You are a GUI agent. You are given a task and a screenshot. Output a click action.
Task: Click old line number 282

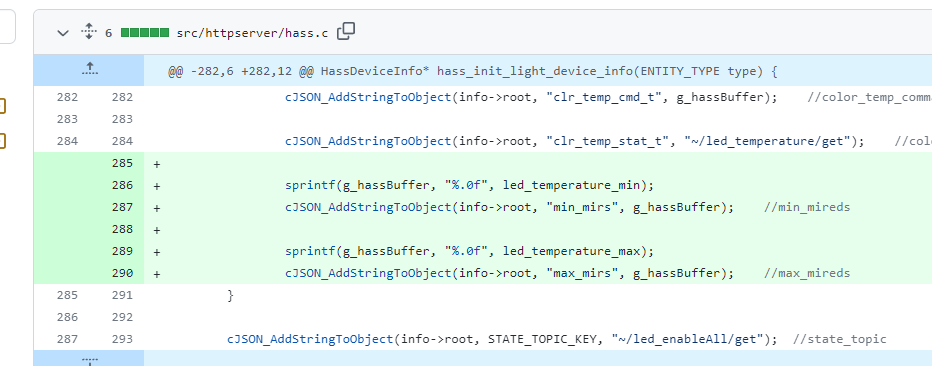tap(67, 97)
